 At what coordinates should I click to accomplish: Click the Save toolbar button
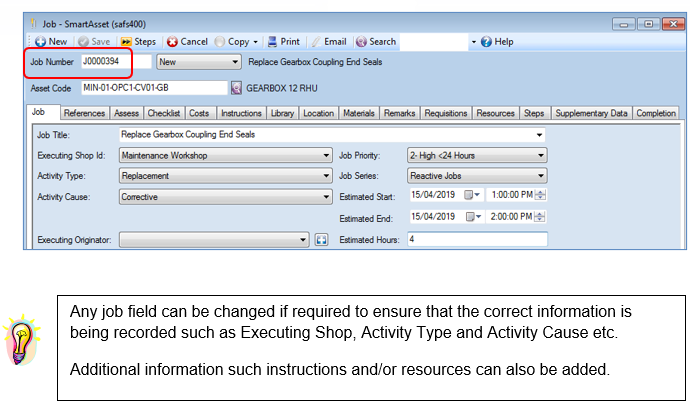coord(94,42)
